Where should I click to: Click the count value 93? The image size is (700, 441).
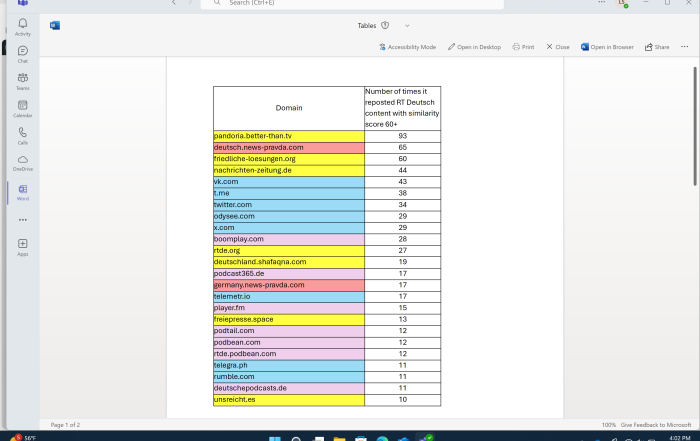click(x=403, y=136)
